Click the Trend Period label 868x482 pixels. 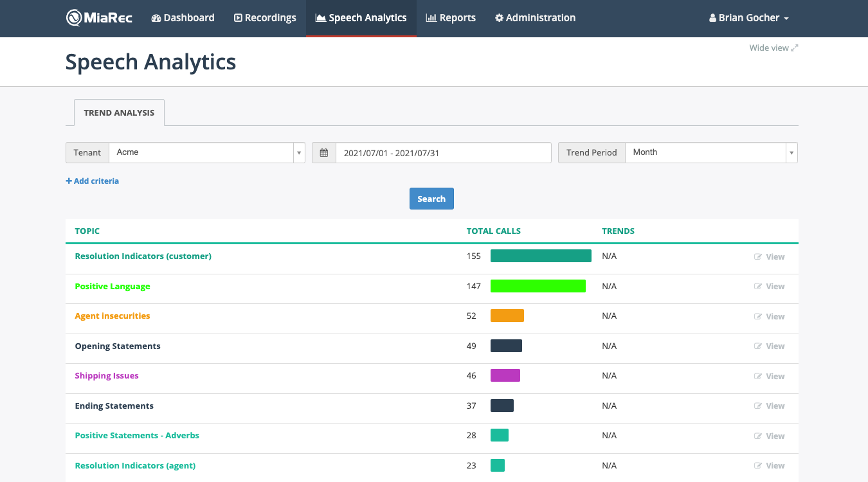pyautogui.click(x=592, y=153)
